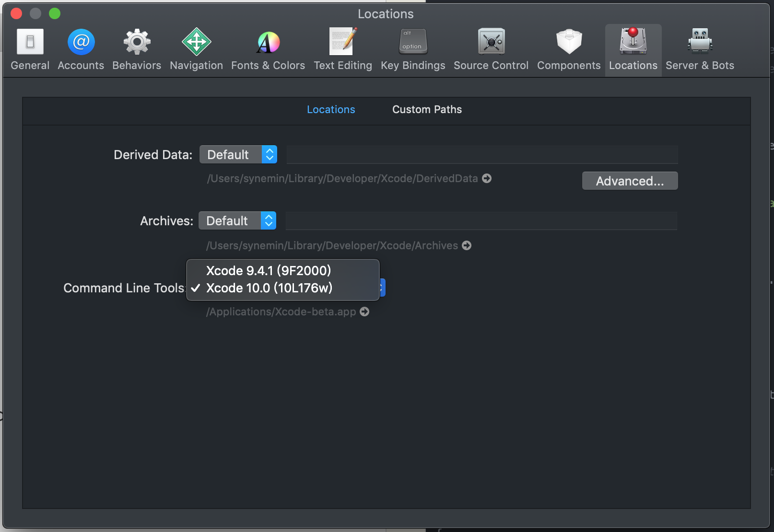
Task: Open the Behaviors gear pane
Action: 137,50
